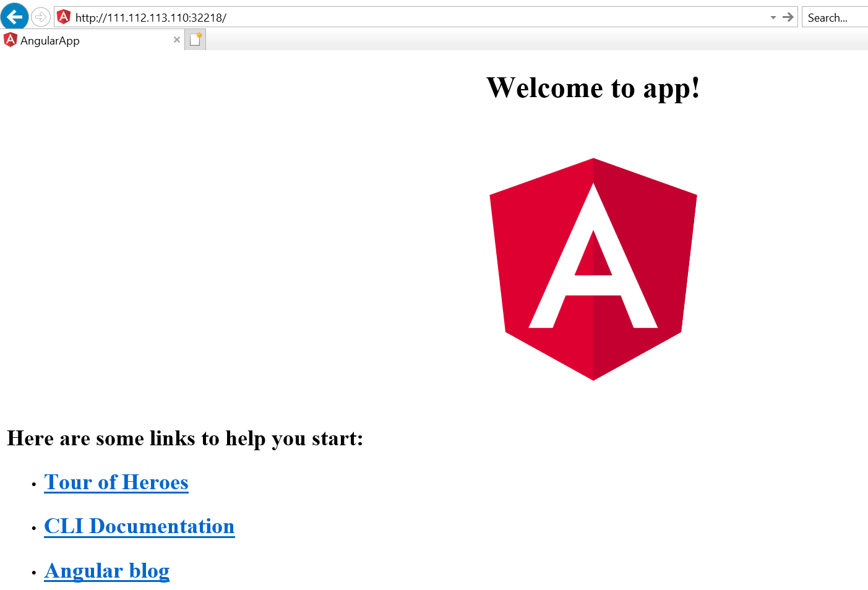Click the bullet before Angular blog
The image size is (868, 590).
pyautogui.click(x=34, y=573)
